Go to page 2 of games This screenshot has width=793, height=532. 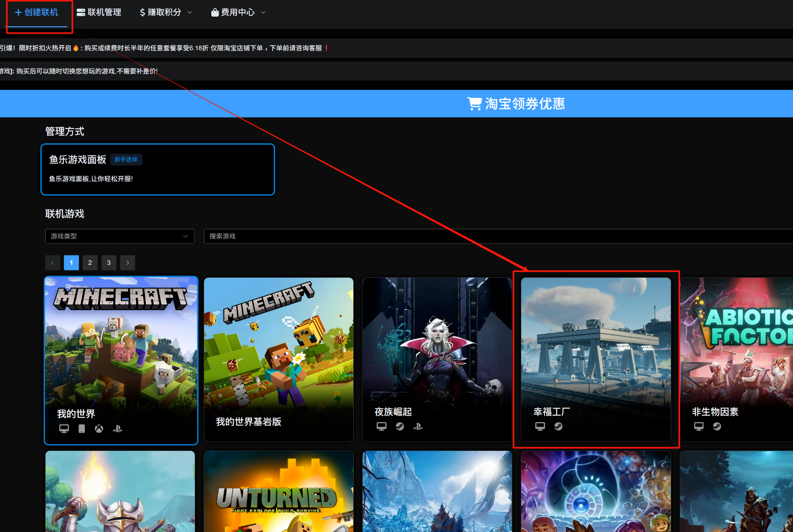coord(90,263)
